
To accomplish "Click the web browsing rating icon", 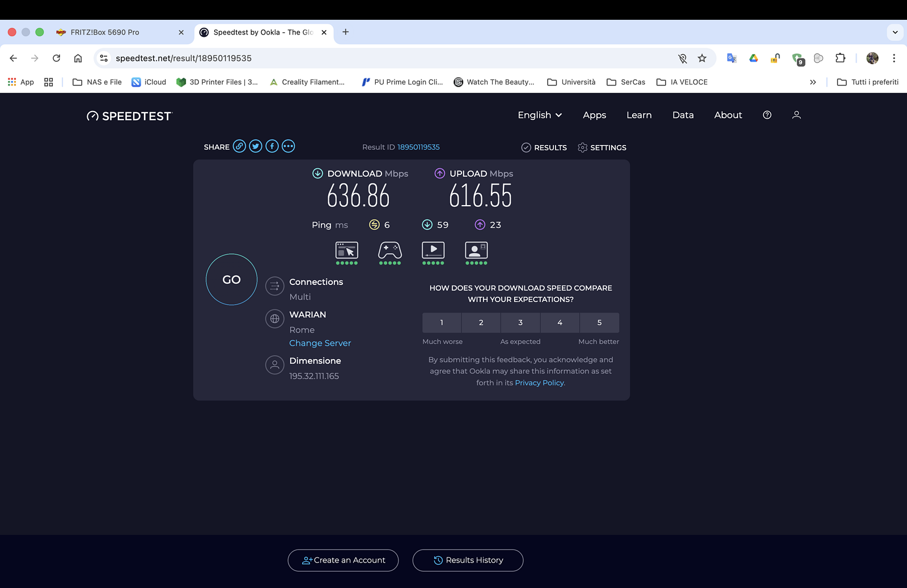I will pyautogui.click(x=347, y=253).
